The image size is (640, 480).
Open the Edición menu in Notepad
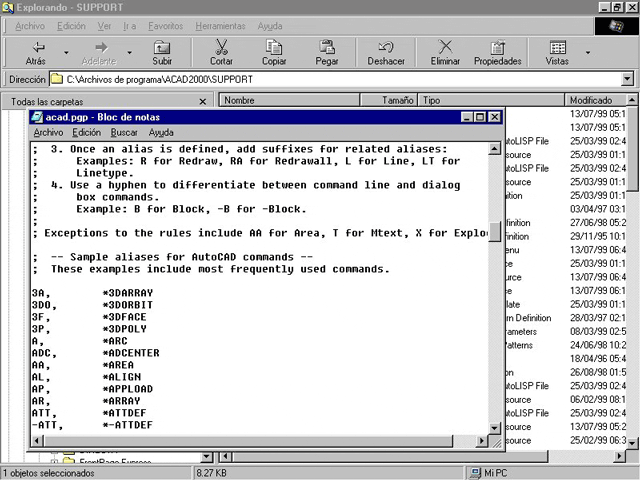87,132
